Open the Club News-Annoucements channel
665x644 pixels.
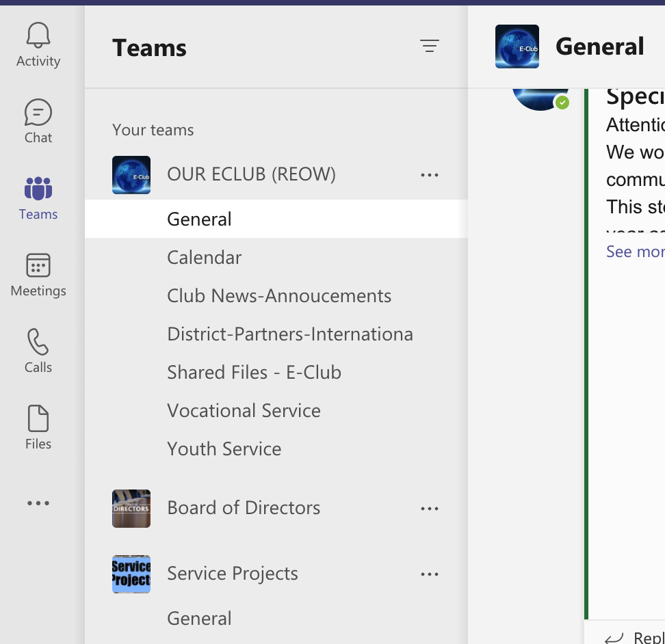click(279, 296)
